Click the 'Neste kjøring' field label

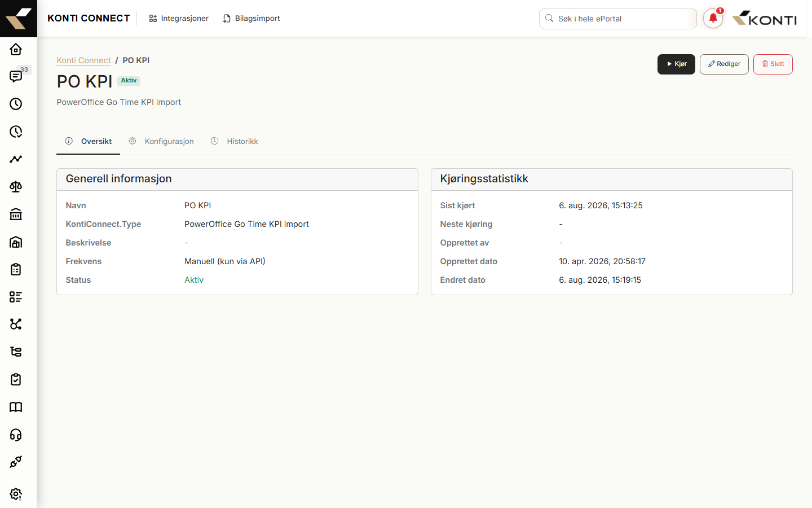(466, 224)
